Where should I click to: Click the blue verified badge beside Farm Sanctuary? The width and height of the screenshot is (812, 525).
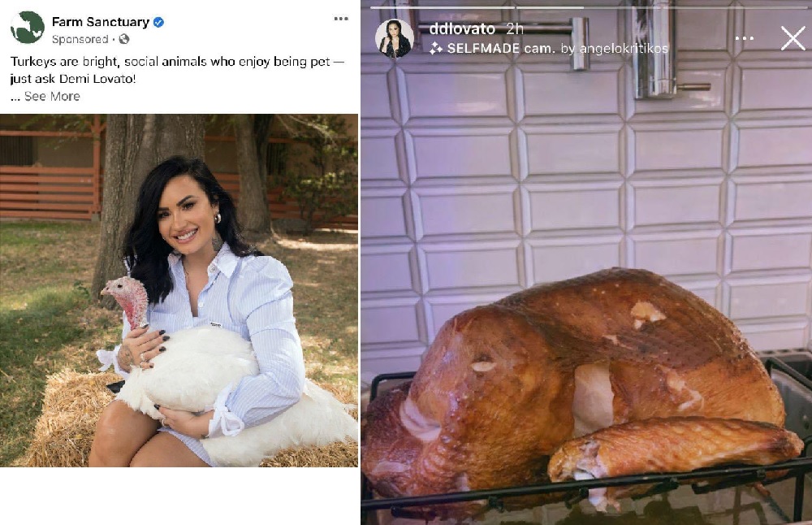point(159,22)
